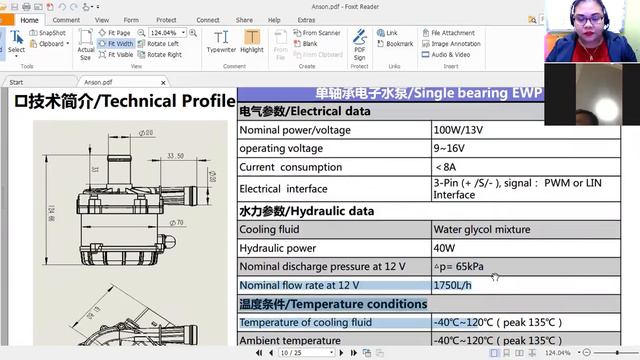640x360 pixels.
Task: Click status bar zoom out minus button
Action: tap(587, 352)
